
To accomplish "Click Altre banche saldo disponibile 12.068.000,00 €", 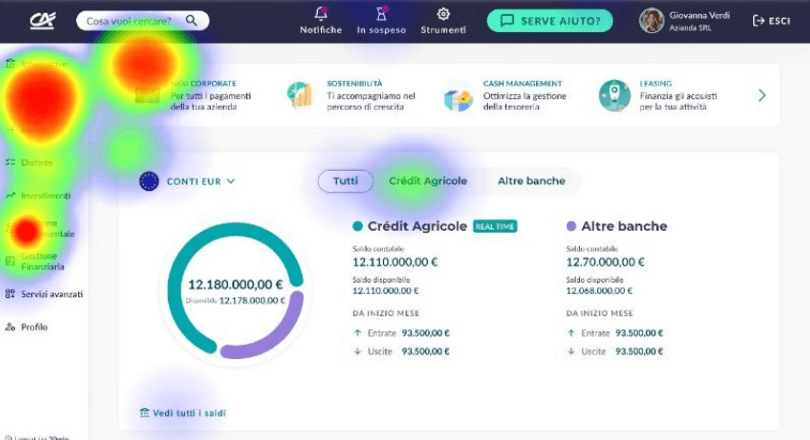I will [x=599, y=291].
